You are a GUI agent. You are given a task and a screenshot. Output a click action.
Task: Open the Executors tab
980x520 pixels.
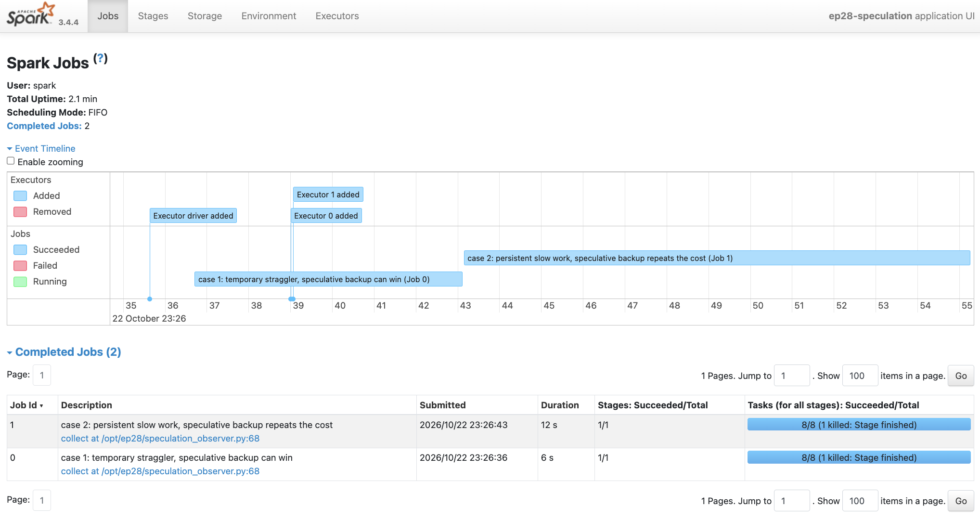pos(337,16)
